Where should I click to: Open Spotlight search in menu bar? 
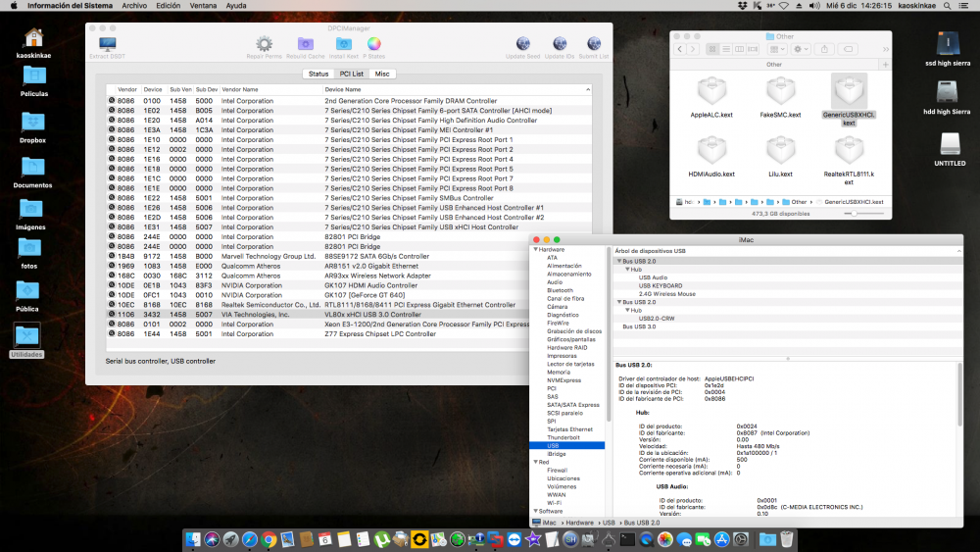point(948,6)
